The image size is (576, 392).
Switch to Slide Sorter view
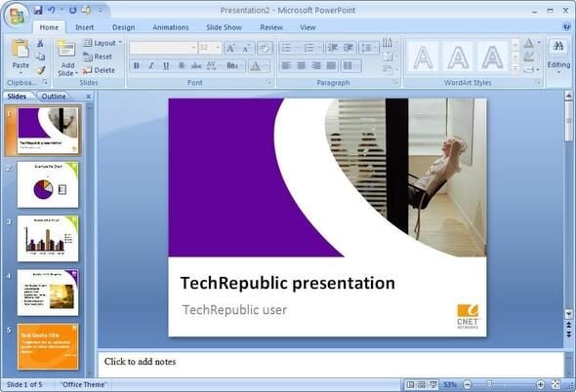422,384
